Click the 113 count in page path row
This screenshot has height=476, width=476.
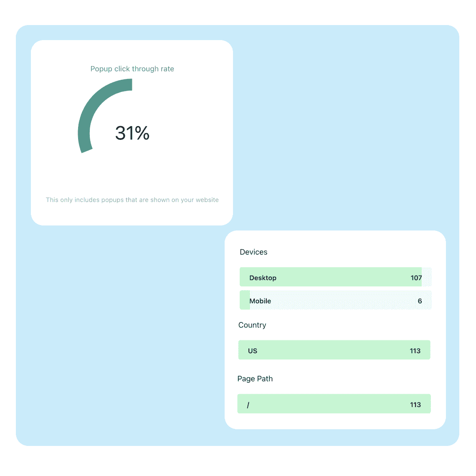coord(415,405)
